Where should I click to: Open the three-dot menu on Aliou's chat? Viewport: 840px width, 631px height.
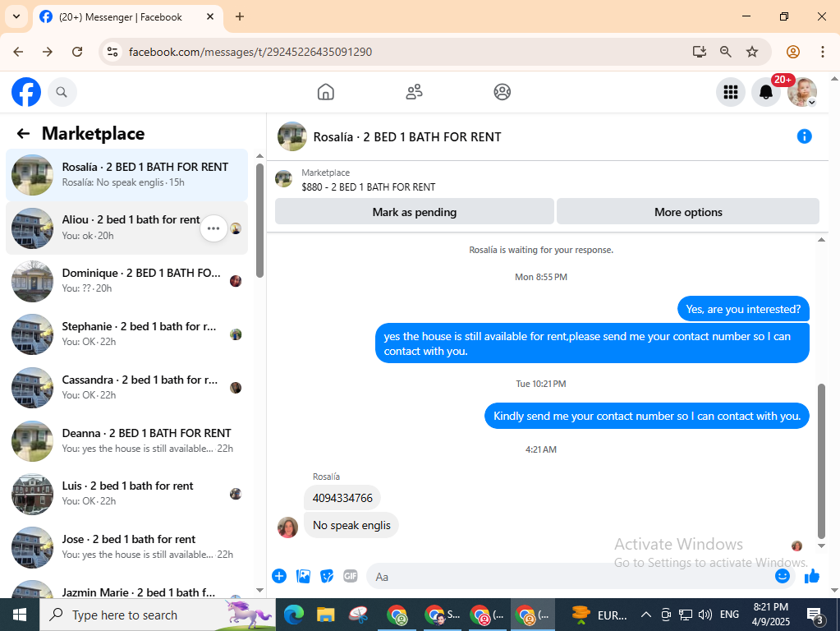point(213,228)
